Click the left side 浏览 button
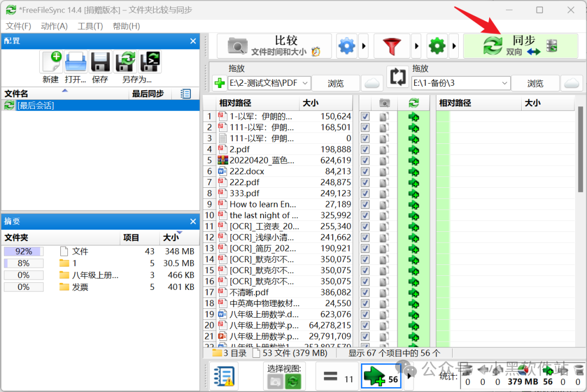 (x=335, y=83)
